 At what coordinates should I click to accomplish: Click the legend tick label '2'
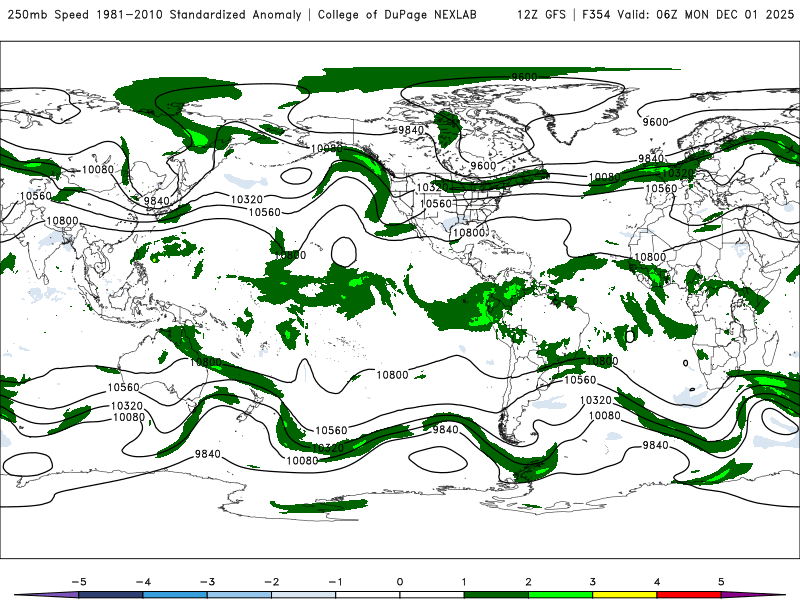click(x=528, y=582)
